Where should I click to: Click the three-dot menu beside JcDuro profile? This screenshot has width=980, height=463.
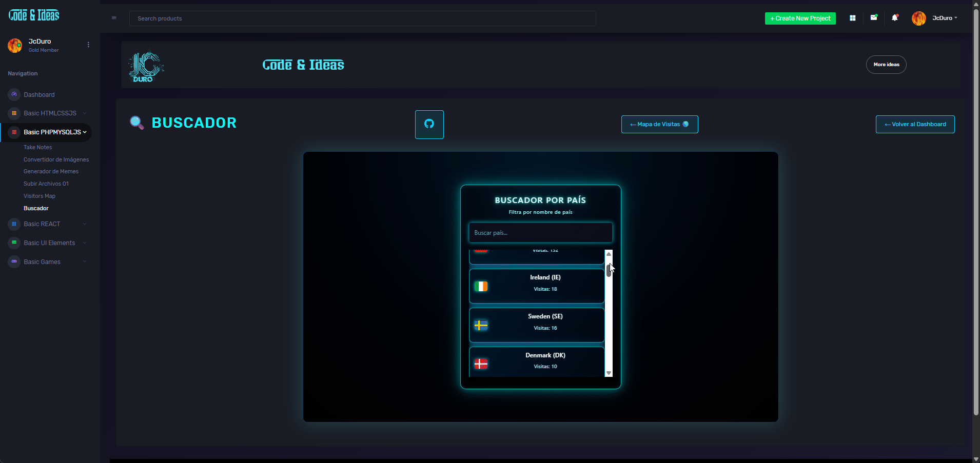coord(88,45)
